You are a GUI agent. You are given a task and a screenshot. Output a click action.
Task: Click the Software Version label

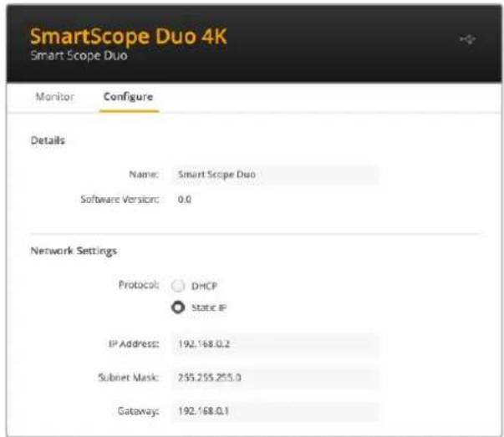pos(120,199)
